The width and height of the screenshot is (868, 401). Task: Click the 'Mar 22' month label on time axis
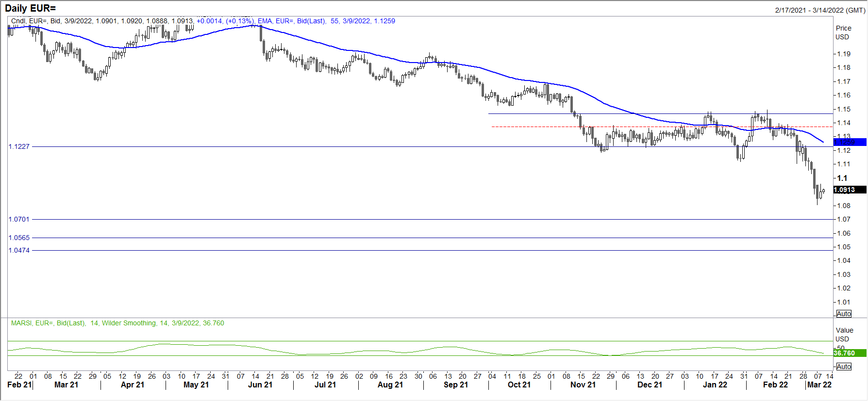[x=819, y=385]
